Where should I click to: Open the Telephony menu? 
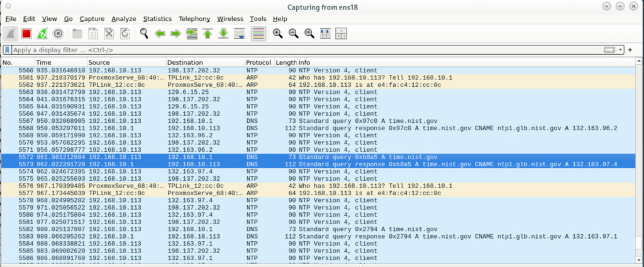click(x=194, y=19)
